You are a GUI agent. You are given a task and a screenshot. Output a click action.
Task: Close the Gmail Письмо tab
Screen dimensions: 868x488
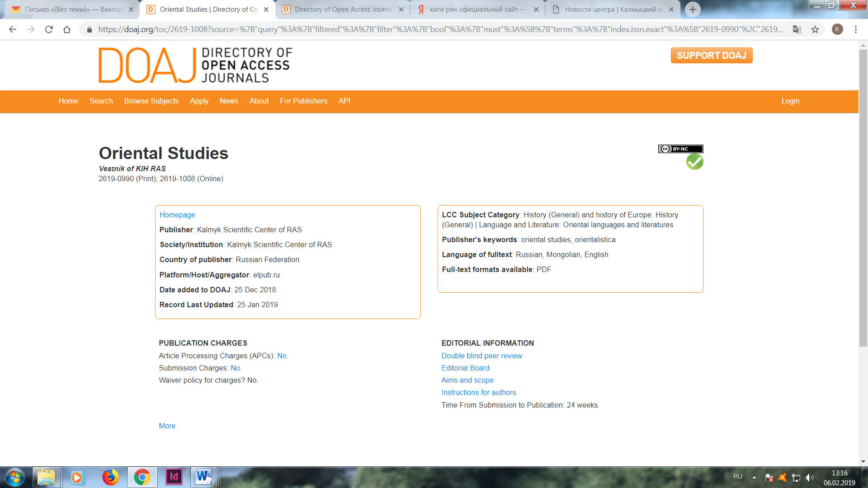pos(131,9)
